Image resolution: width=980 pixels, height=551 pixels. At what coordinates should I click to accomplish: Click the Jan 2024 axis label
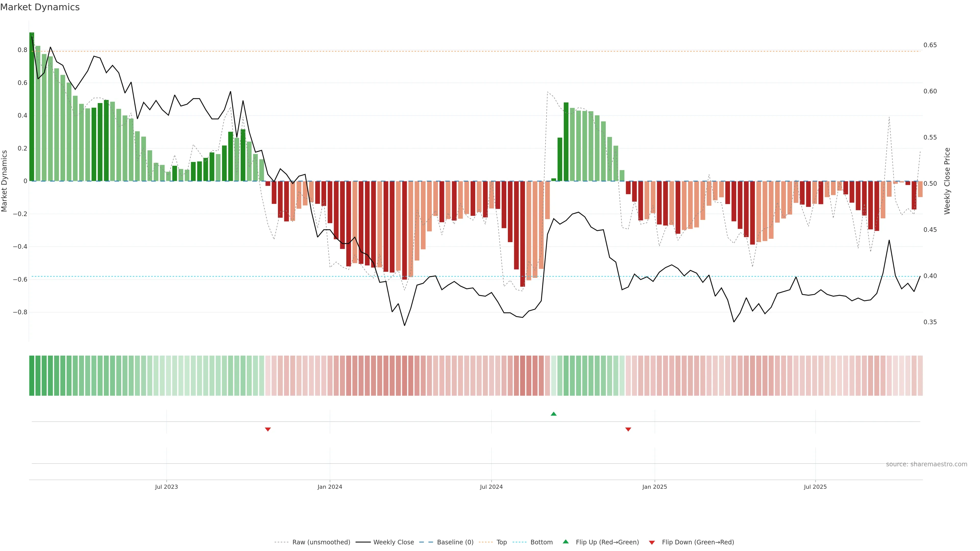[x=330, y=487]
